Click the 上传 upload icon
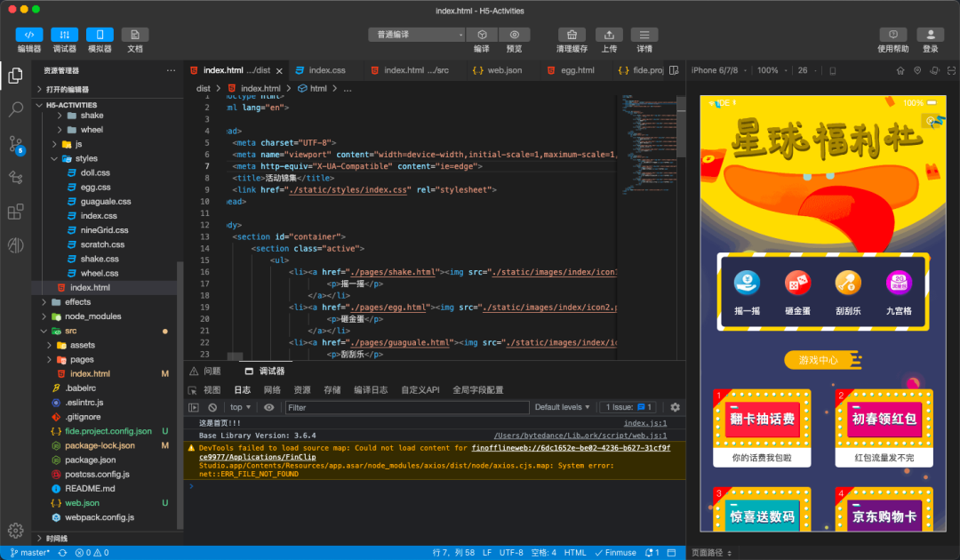This screenshot has width=960, height=560. 609,35
